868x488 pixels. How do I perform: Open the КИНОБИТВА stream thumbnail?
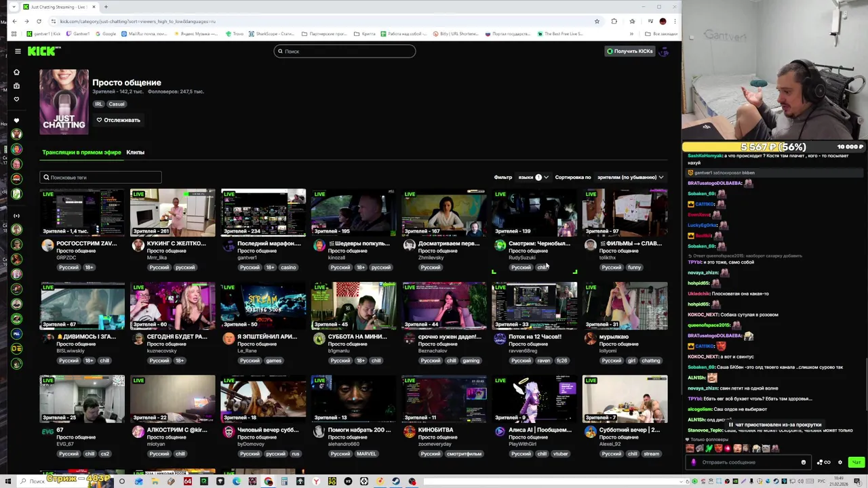point(443,399)
